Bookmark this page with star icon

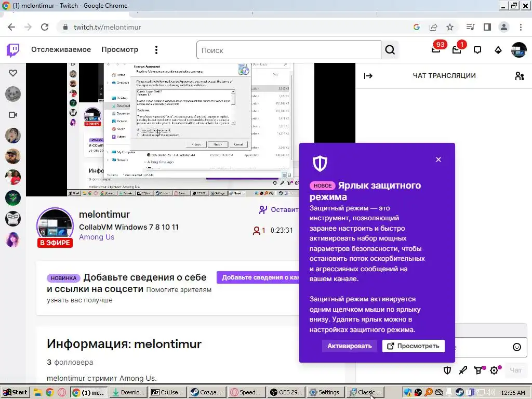tap(450, 27)
